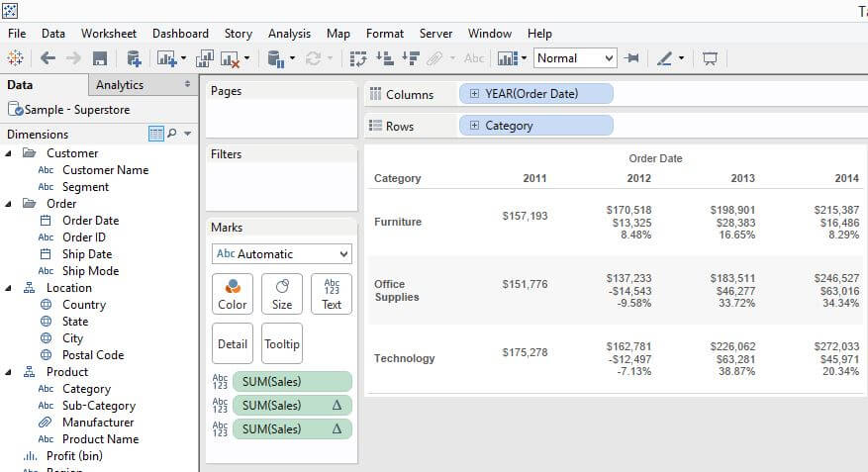Click the Text button on the Marks card
The height and width of the screenshot is (472, 868).
click(332, 294)
